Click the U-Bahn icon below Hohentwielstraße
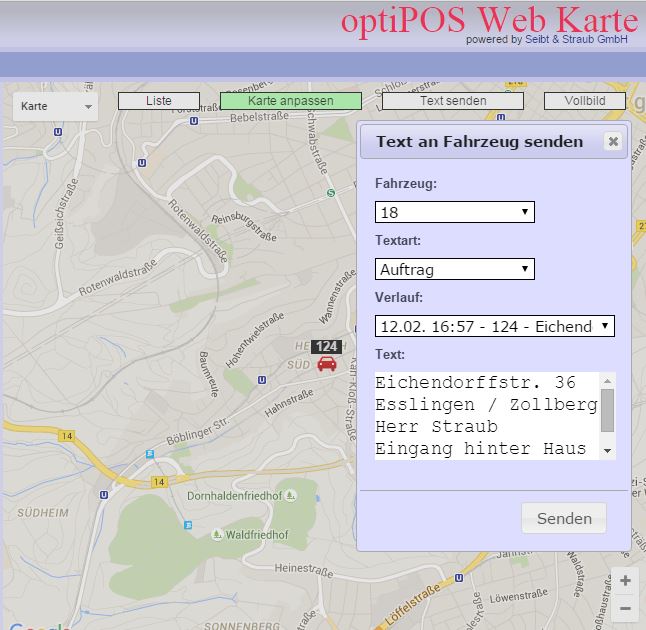Image resolution: width=646 pixels, height=630 pixels. pos(262,380)
